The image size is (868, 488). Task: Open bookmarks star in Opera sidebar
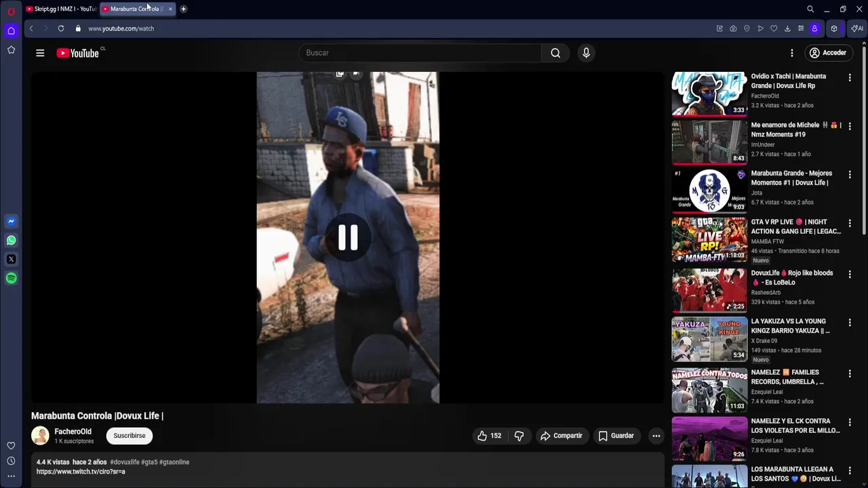coord(11,49)
